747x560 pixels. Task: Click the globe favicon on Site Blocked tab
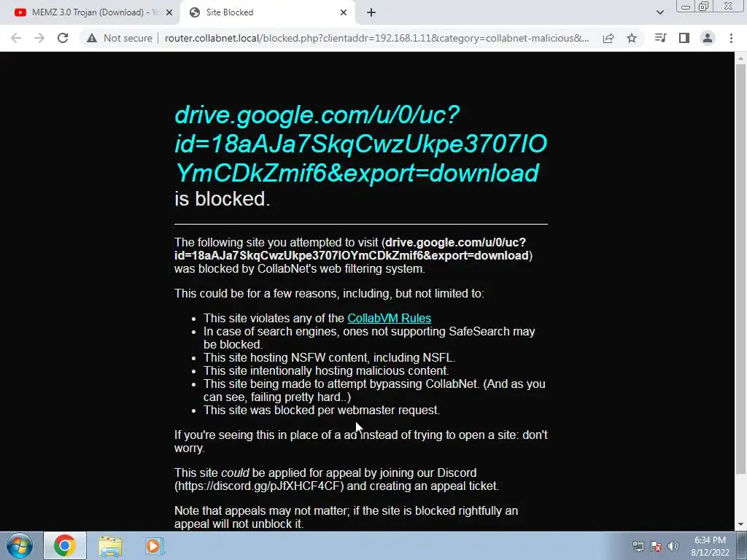tap(194, 12)
